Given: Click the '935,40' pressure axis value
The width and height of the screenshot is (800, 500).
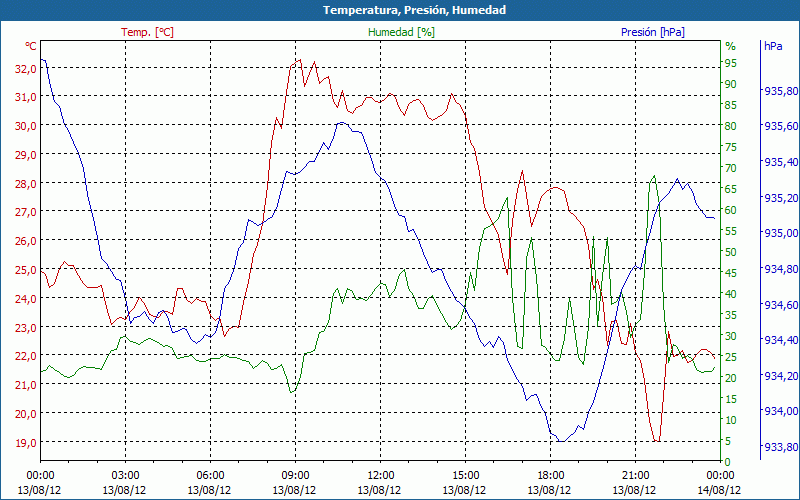Looking at the screenshot, I should click(781, 162).
